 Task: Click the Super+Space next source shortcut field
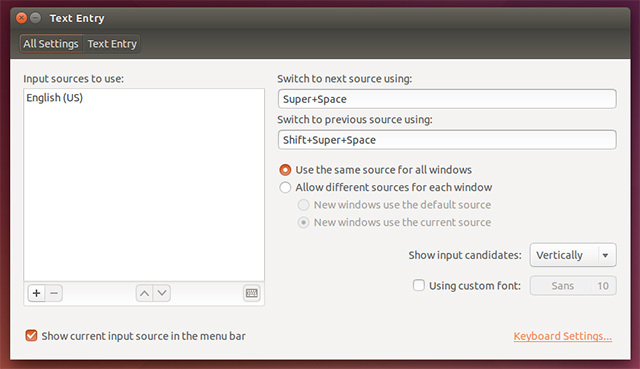[x=447, y=99]
